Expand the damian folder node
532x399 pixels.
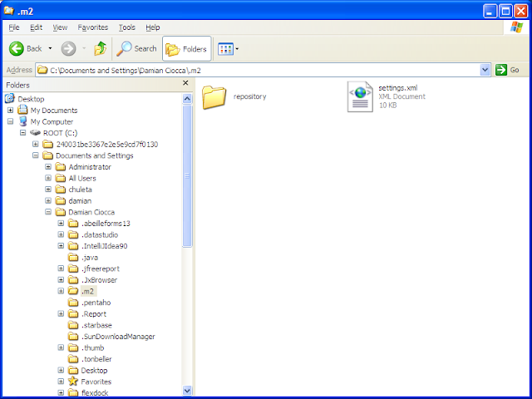48,201
